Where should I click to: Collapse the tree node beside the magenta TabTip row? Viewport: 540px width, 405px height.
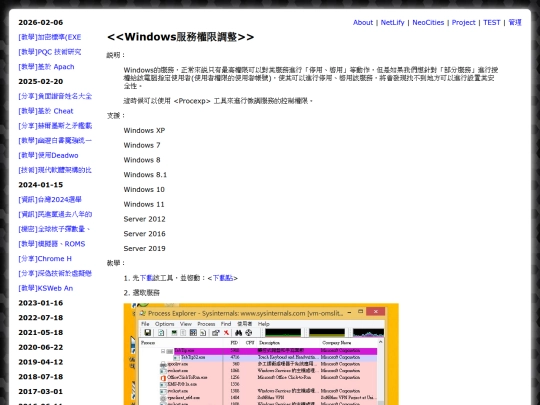pos(163,351)
